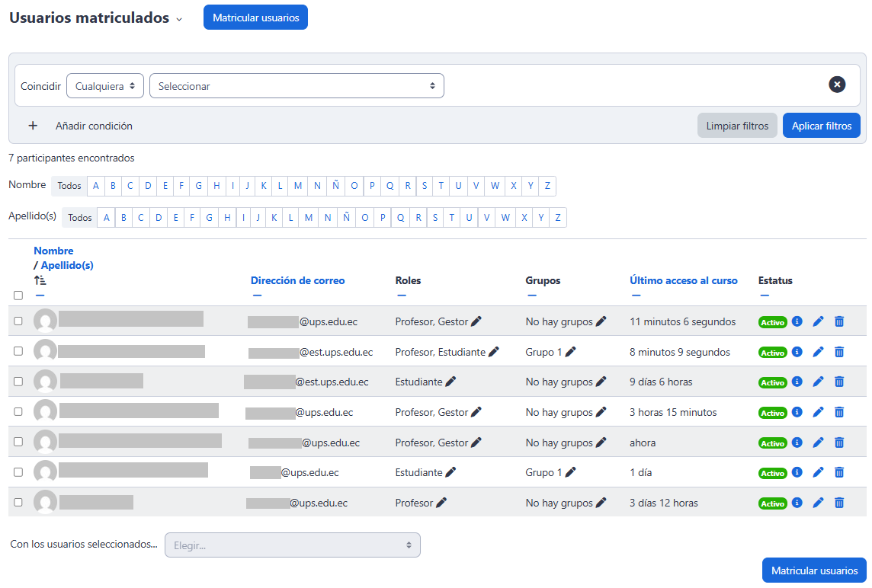Click plus icon to add condition
This screenshot has height=588, width=872.
33,126
